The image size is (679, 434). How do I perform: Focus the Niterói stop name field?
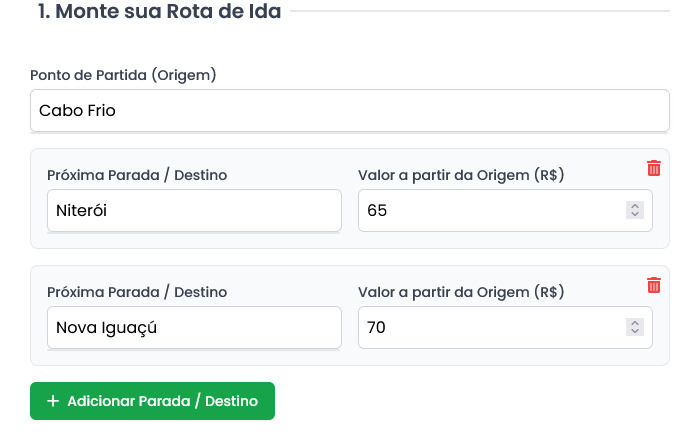tap(193, 210)
